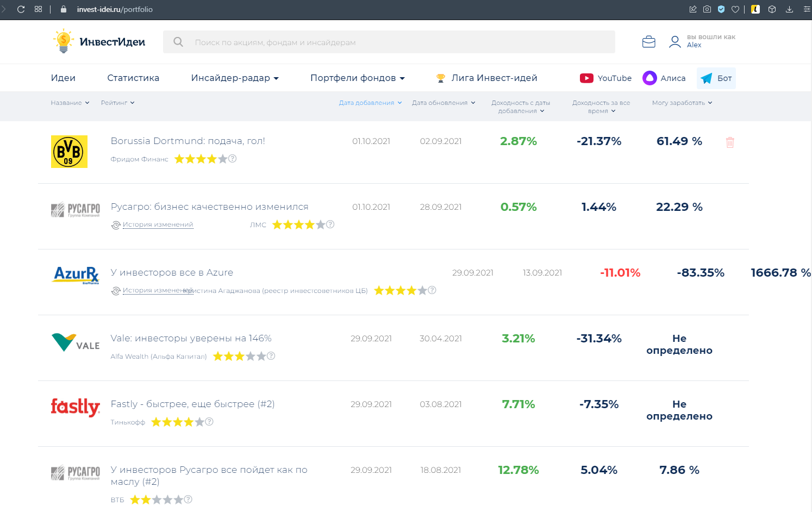
Task: Click the browser heart bookmark icon
Action: click(735, 9)
